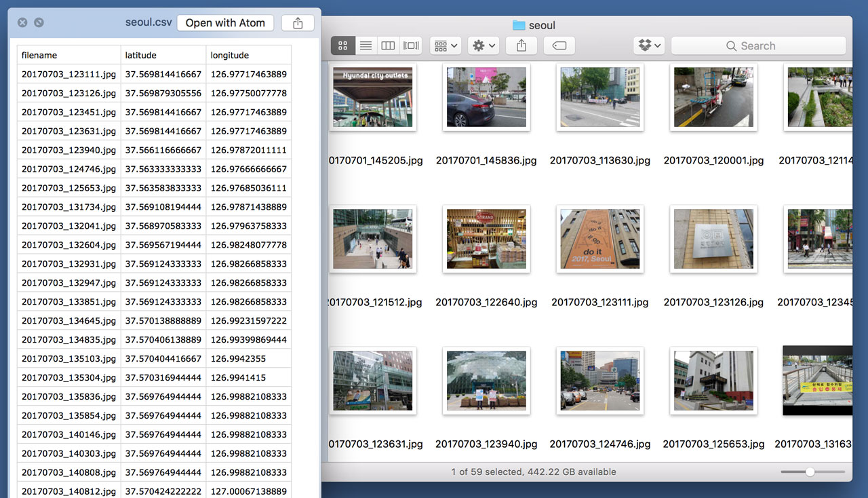Switch Finder to icon view
The width and height of the screenshot is (868, 498).
342,45
